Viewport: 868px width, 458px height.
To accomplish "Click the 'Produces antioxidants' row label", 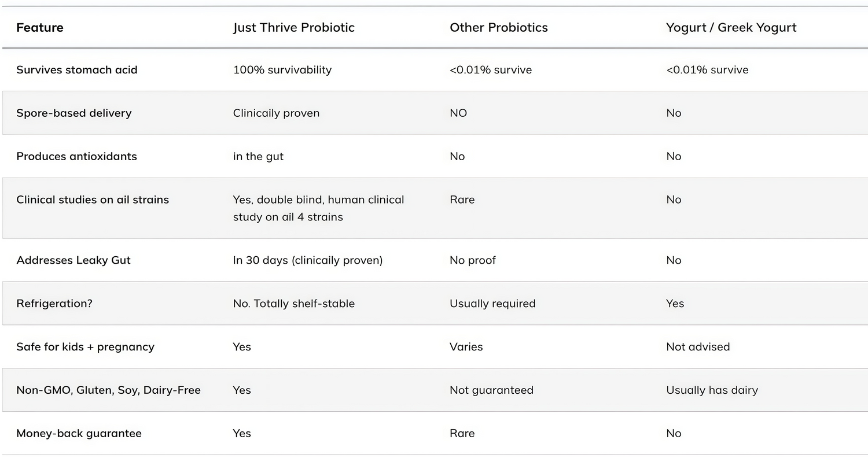I will [77, 156].
